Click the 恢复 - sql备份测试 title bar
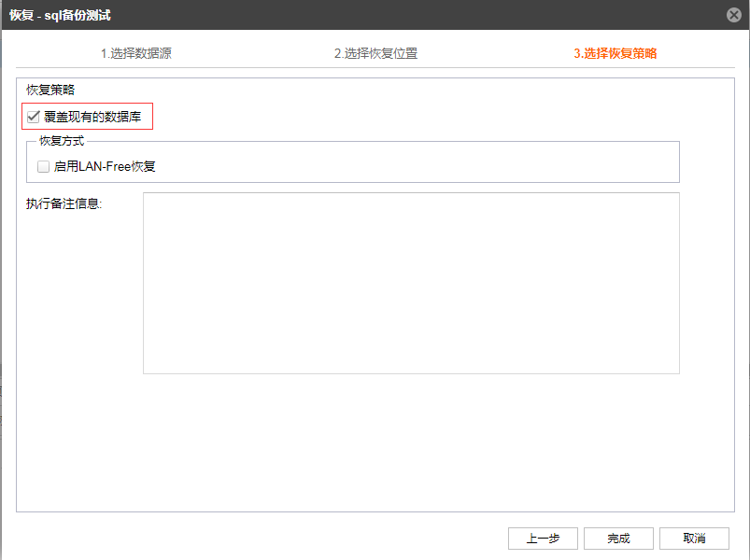750x560 pixels. [60, 15]
